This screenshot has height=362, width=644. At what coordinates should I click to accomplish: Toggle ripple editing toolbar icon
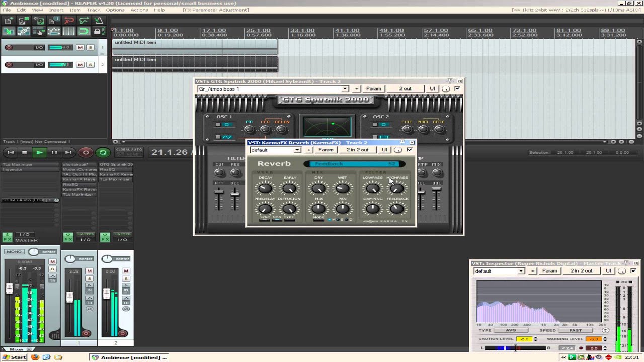pos(38,31)
